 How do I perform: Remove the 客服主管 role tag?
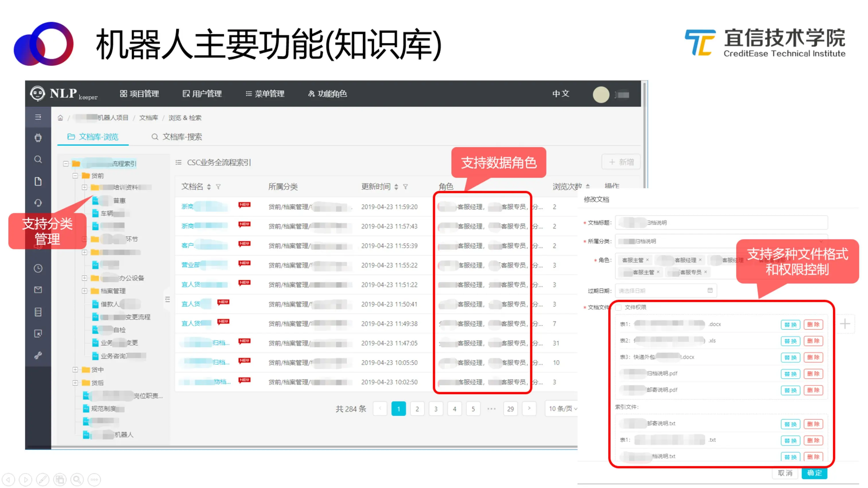[647, 260]
